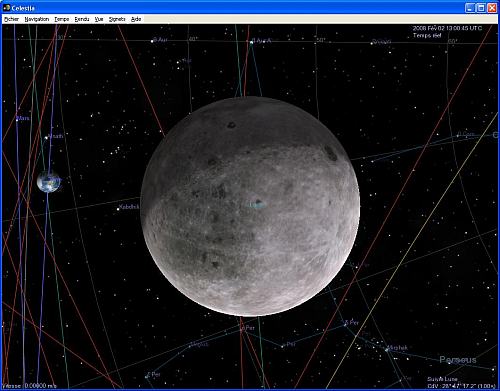Image resolution: width=500 pixels, height=391 pixels.
Task: Open the Navigation menu
Action: pyautogui.click(x=37, y=19)
